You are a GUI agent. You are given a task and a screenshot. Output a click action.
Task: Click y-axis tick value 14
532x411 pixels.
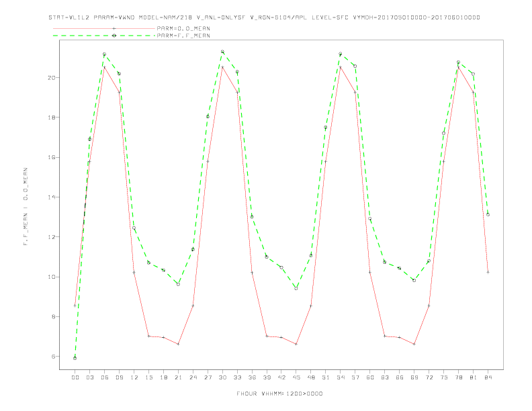click(x=52, y=197)
